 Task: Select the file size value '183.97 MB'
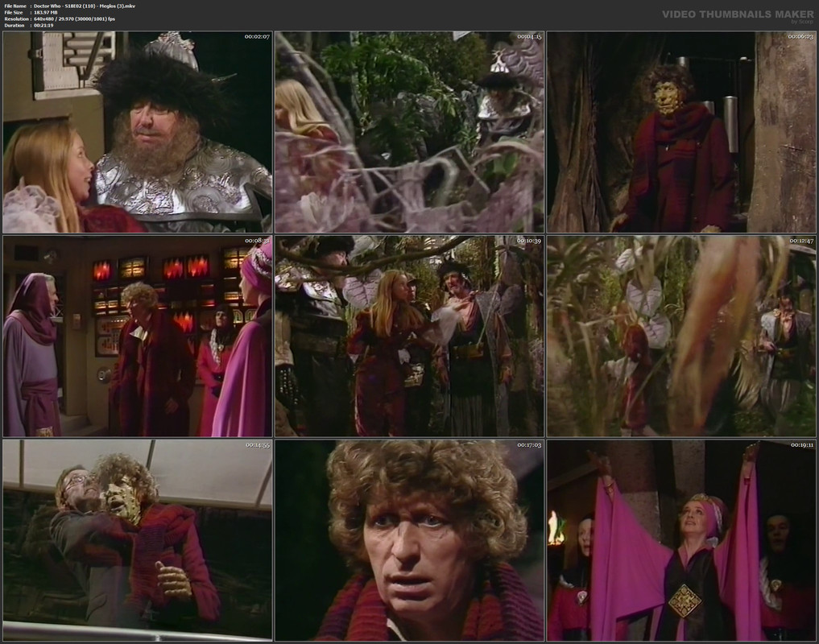click(45, 13)
